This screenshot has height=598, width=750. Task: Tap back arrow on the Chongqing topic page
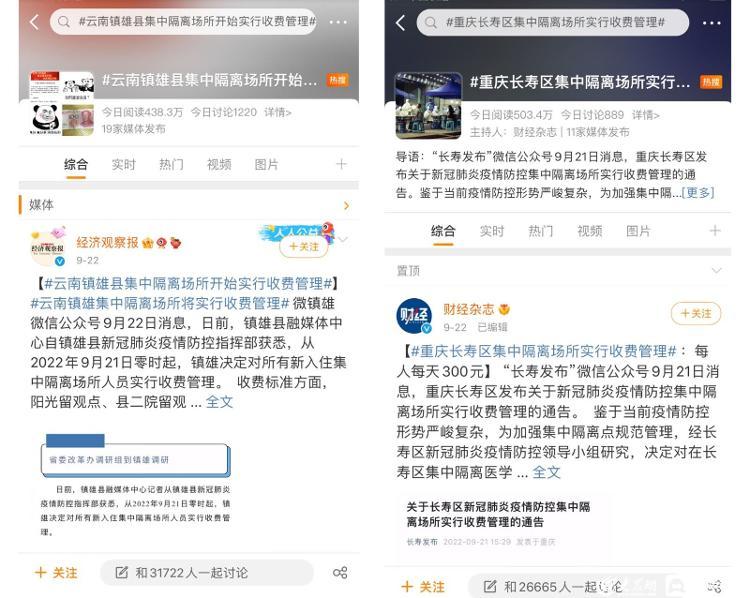pyautogui.click(x=400, y=22)
